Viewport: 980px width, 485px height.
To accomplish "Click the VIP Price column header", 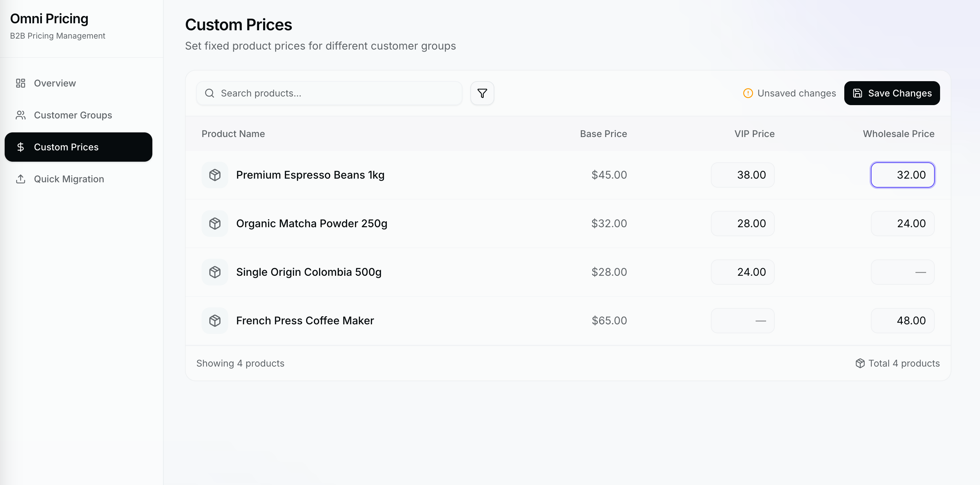I will coord(754,134).
